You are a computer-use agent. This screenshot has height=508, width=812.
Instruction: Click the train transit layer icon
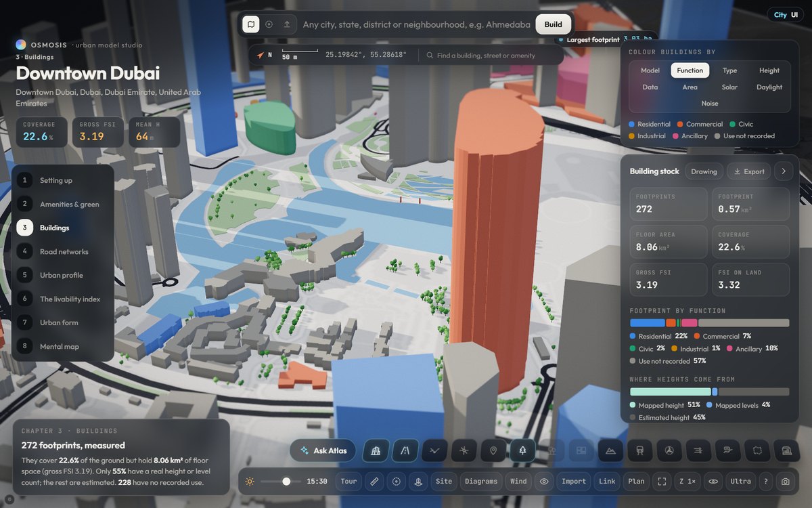(639, 450)
